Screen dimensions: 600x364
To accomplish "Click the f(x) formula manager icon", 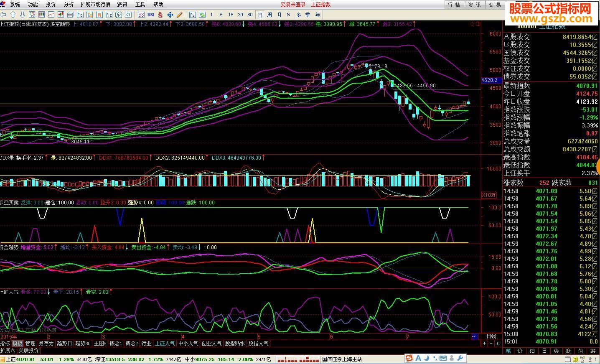I will (118, 15).
